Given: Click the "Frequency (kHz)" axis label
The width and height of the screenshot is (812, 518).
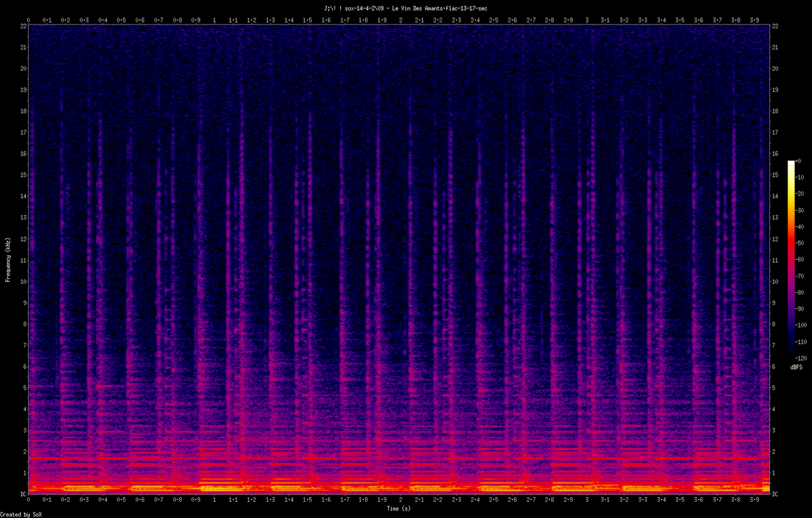Looking at the screenshot, I should pos(8,260).
